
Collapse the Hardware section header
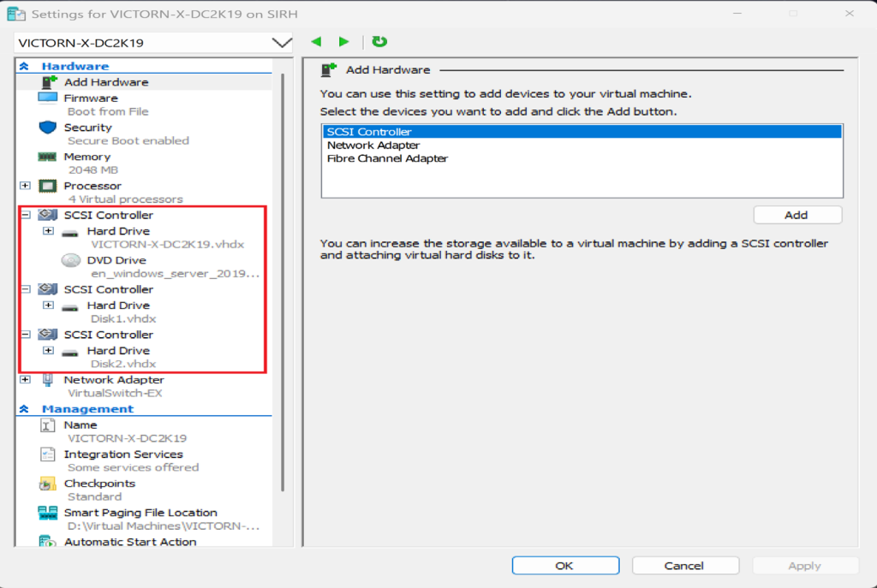point(24,66)
